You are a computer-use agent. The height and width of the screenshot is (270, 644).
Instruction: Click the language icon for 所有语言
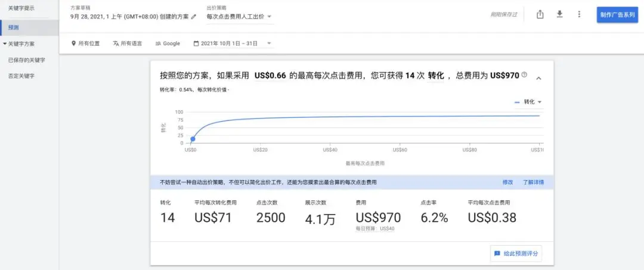point(116,44)
